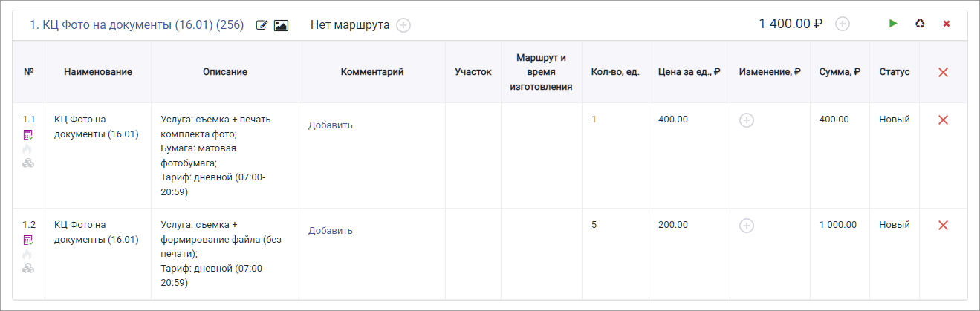Screen dimensions: 980x311
Task: Delete row 1.1 with red X
Action: tap(943, 120)
